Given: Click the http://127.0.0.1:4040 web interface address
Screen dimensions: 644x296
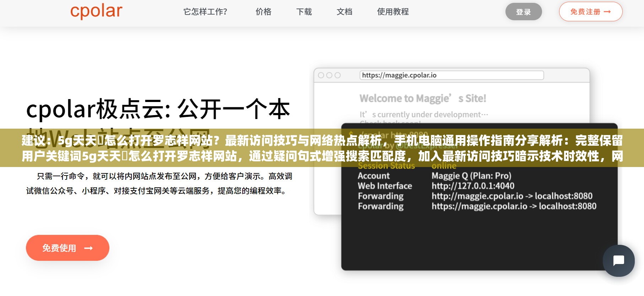Looking at the screenshot, I should tap(473, 186).
